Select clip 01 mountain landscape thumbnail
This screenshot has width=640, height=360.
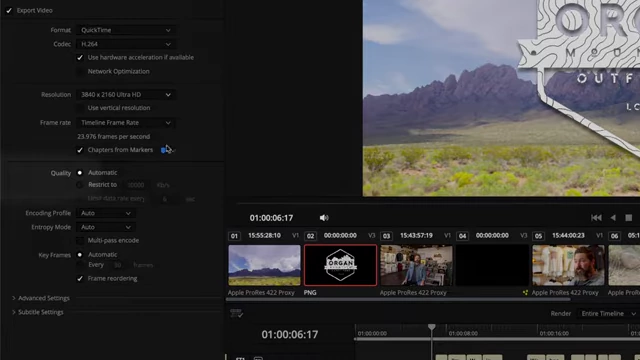click(264, 265)
